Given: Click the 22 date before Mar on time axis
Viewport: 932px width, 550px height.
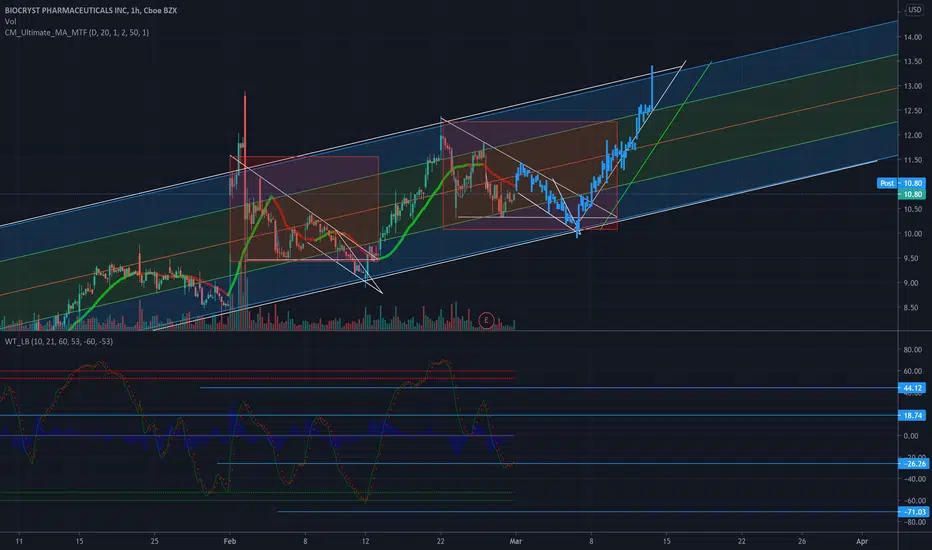Looking at the screenshot, I should (x=440, y=541).
